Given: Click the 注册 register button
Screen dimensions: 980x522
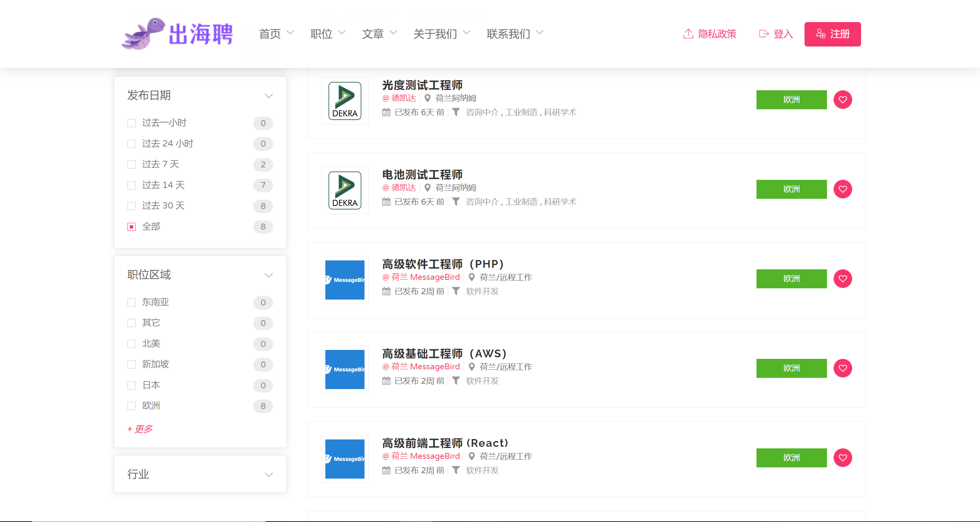Looking at the screenshot, I should [x=832, y=34].
